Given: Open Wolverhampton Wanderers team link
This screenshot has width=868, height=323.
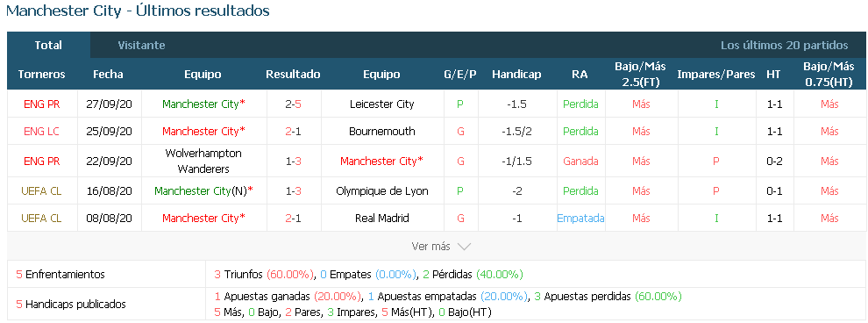Looking at the screenshot, I should 203,161.
